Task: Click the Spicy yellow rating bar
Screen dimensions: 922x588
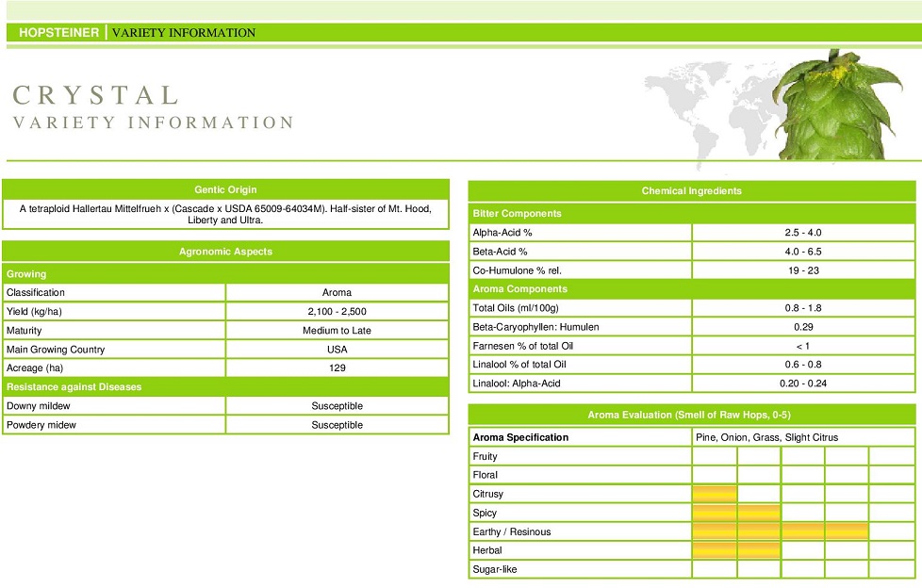Action: point(737,513)
